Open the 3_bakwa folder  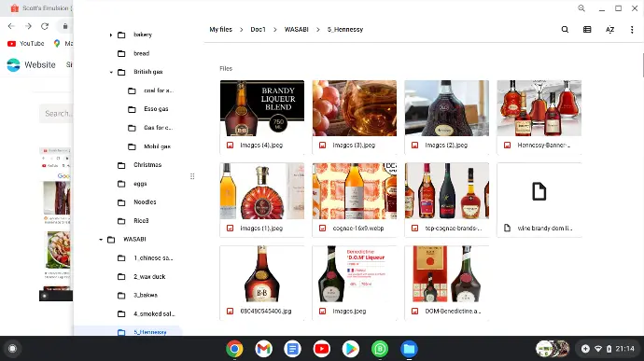pyautogui.click(x=146, y=296)
